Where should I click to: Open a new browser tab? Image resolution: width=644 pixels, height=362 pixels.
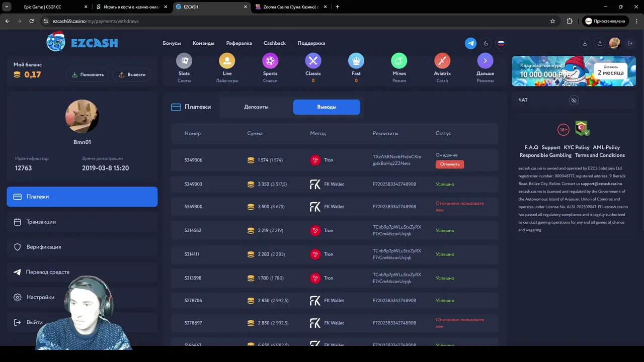(337, 7)
